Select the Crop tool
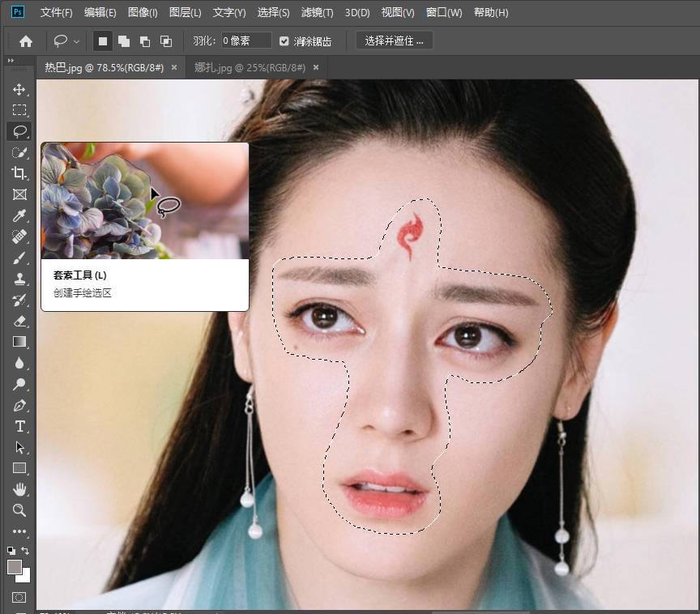 (x=19, y=173)
